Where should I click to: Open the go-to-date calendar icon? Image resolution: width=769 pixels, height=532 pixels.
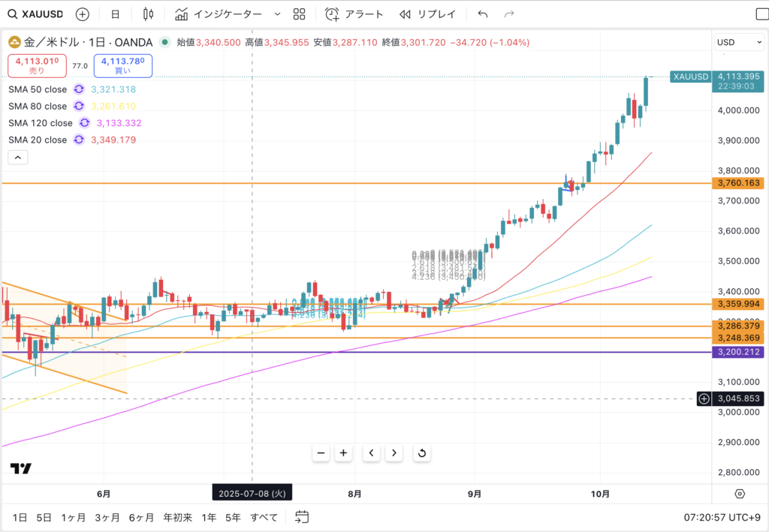click(x=302, y=517)
